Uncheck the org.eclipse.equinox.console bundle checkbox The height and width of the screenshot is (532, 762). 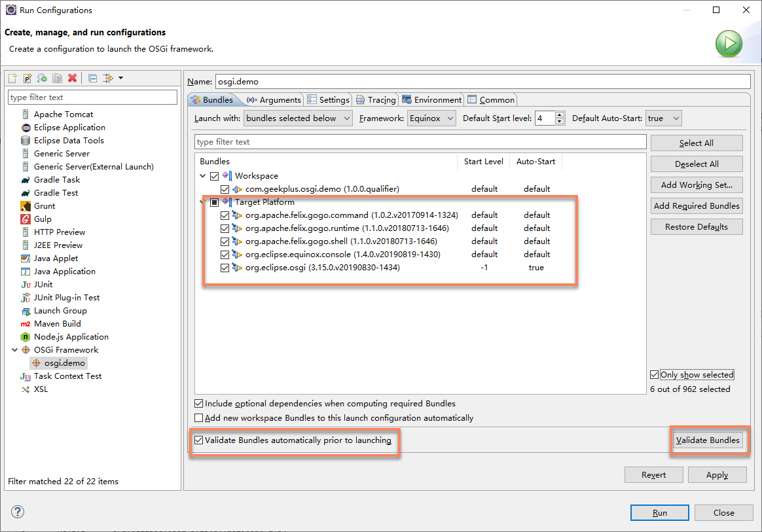point(225,255)
